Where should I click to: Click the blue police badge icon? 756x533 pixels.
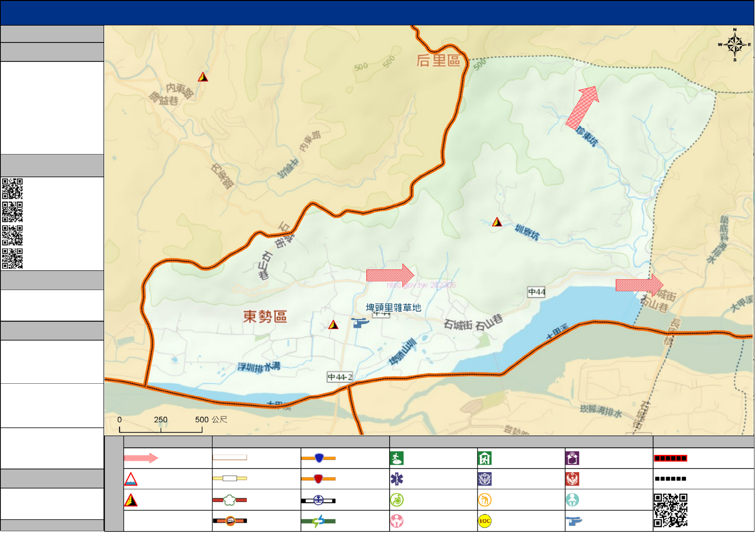pyautogui.click(x=485, y=479)
